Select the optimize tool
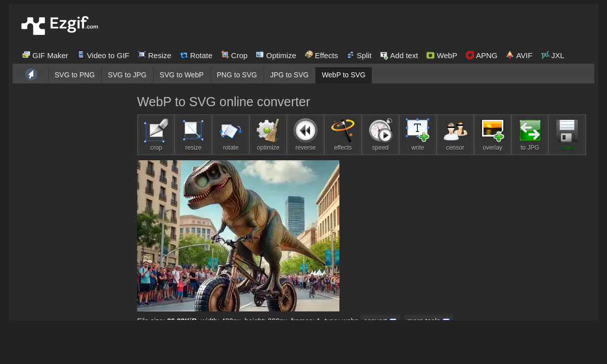This screenshot has height=364, width=607. (268, 134)
